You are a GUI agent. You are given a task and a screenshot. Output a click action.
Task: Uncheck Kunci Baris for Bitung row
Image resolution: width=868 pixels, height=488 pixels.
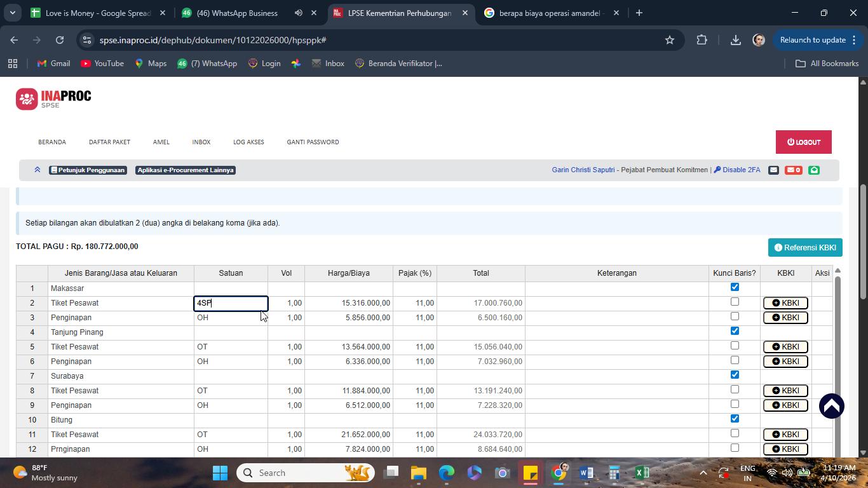click(x=735, y=419)
